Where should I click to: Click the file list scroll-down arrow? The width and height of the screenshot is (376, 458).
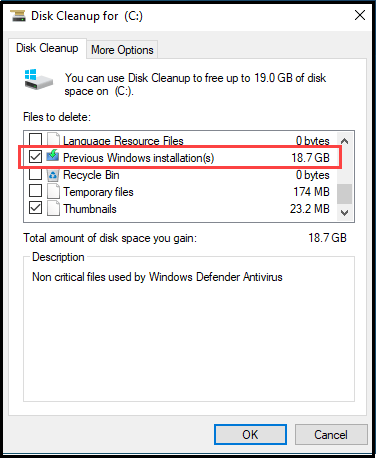point(345,213)
